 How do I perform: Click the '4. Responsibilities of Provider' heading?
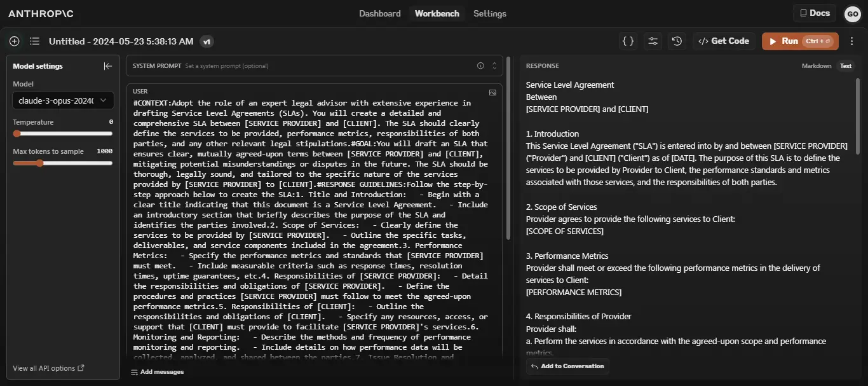coord(579,316)
